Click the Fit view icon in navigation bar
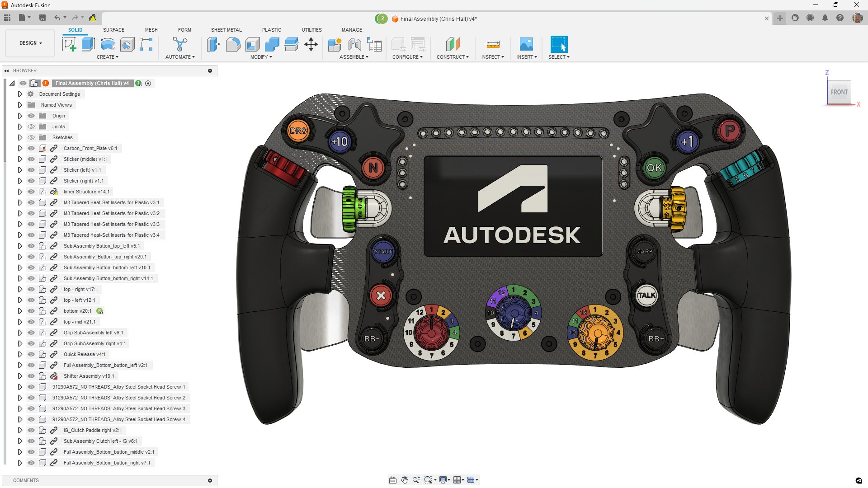Viewport: 868px width, 488px height. 392,479
